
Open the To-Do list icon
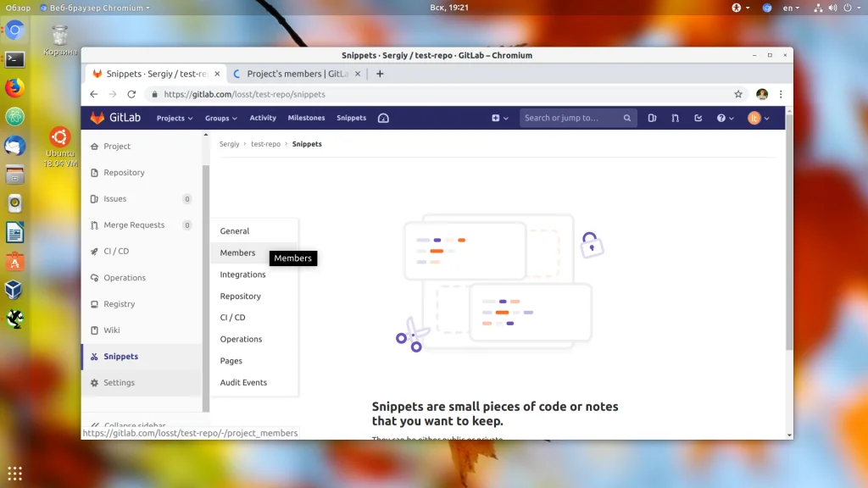[698, 118]
